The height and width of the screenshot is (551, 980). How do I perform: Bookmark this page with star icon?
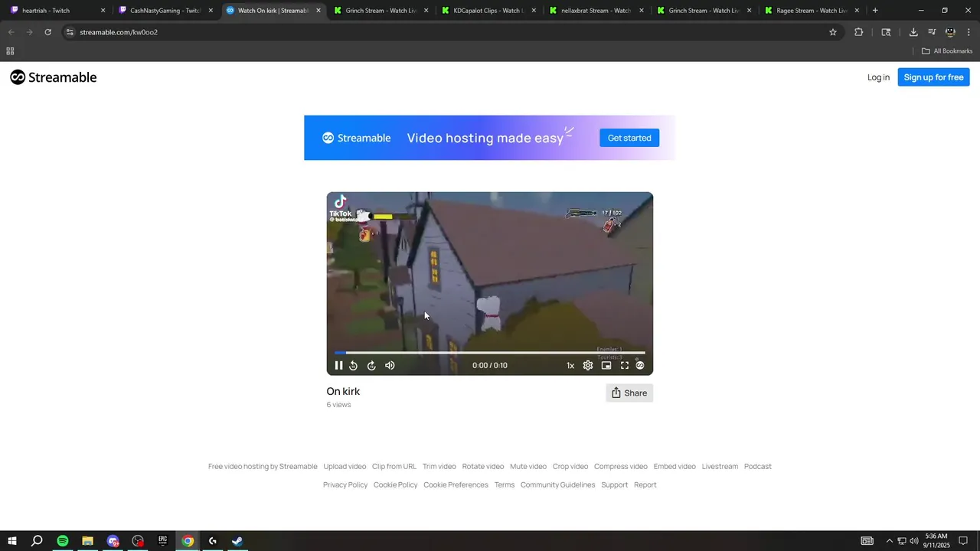pos(833,32)
